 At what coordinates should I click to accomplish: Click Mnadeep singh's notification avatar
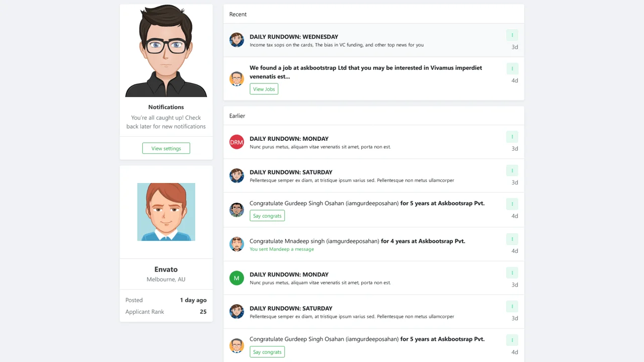(x=236, y=244)
